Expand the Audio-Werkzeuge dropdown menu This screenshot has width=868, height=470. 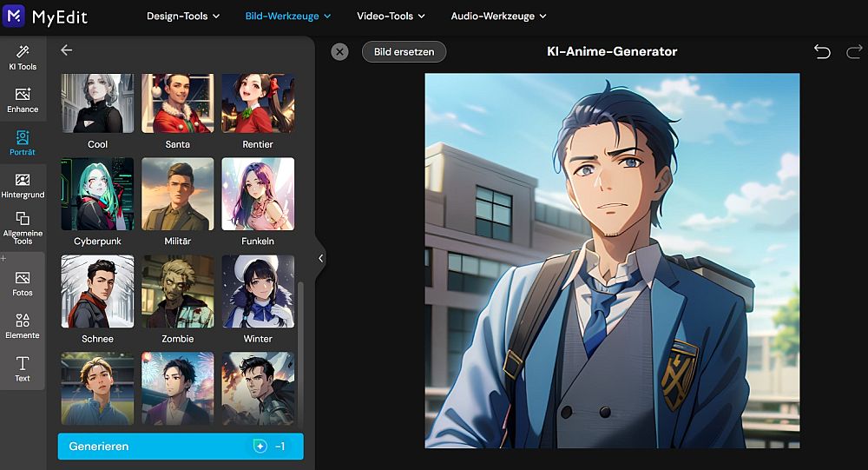tap(499, 17)
